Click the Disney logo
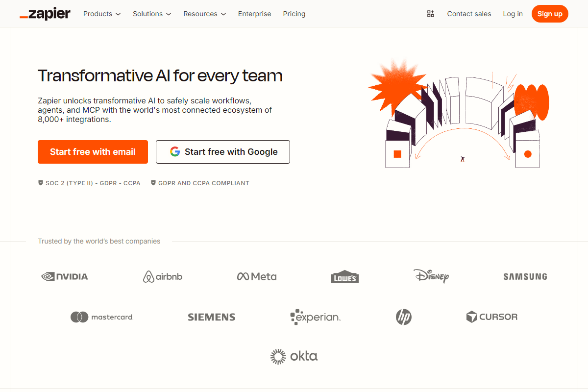The height and width of the screenshot is (392, 588). pos(431,276)
